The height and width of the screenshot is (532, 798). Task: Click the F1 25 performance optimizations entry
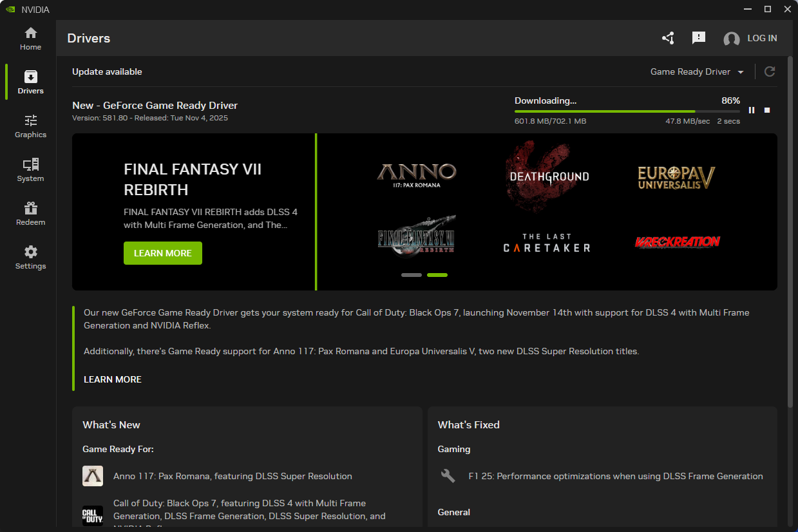[616, 476]
